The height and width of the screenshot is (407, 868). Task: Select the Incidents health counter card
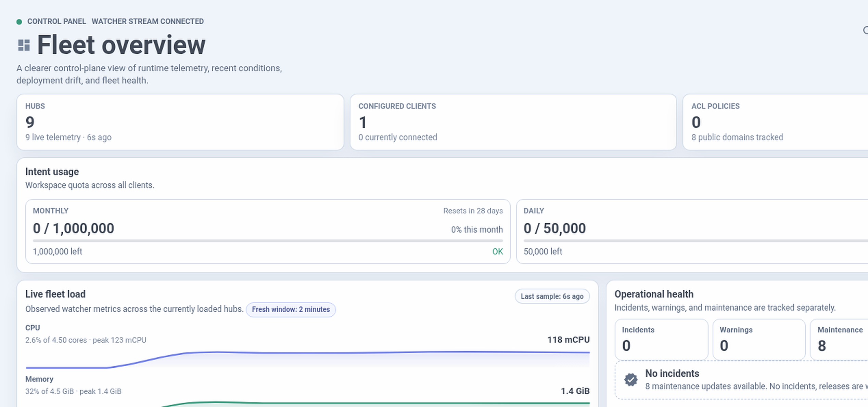point(661,339)
